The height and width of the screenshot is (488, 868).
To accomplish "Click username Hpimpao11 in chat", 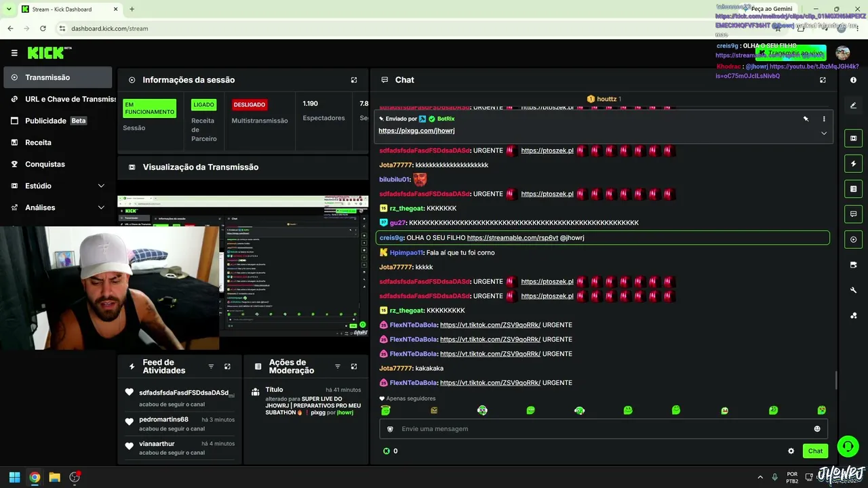I will [x=407, y=253].
